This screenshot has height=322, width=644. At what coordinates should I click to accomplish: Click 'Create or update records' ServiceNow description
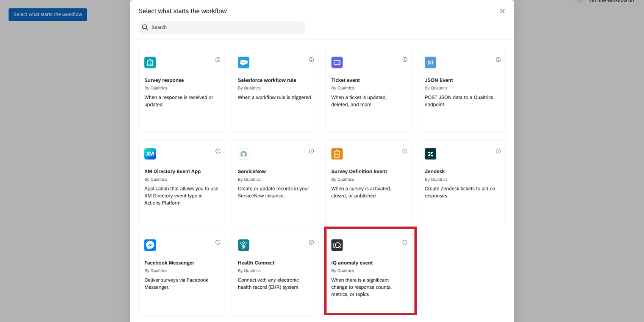[274, 192]
